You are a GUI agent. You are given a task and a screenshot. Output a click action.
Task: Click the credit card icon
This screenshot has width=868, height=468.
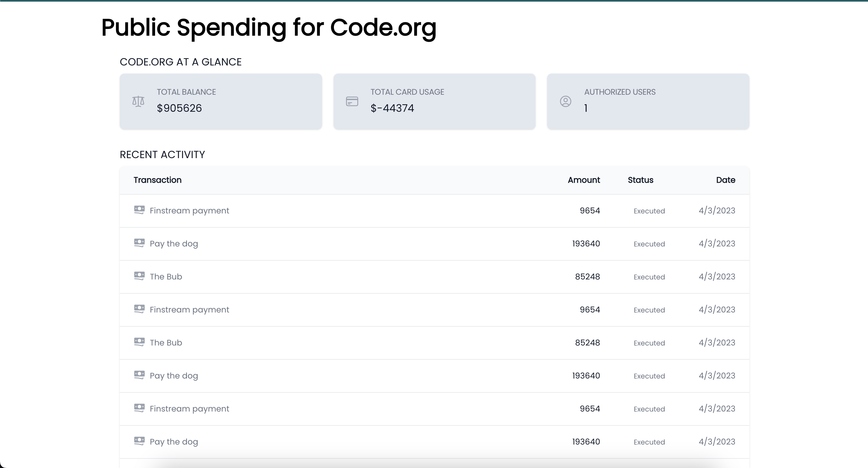(x=352, y=101)
